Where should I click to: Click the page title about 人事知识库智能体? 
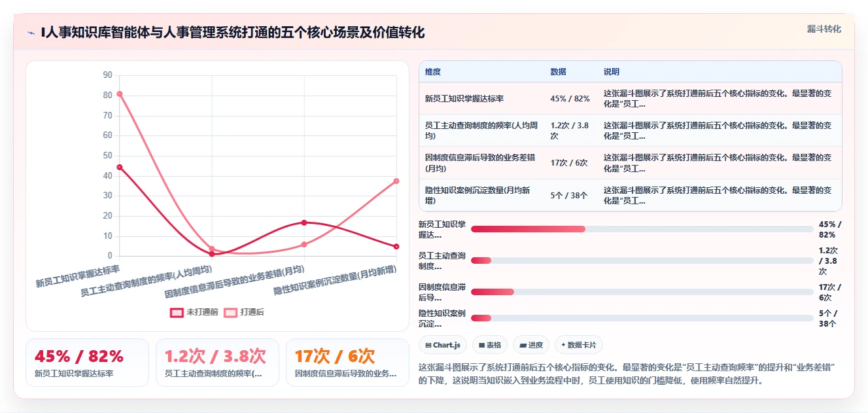(233, 32)
